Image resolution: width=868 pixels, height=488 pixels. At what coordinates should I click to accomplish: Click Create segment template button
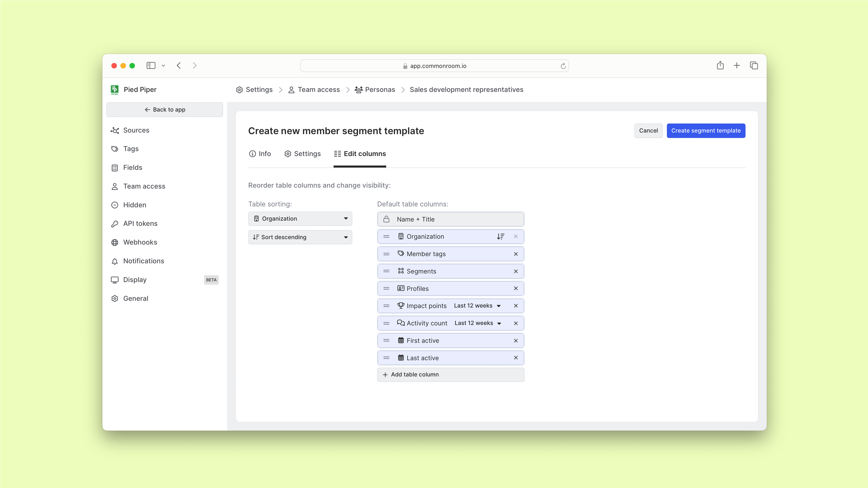[706, 130]
